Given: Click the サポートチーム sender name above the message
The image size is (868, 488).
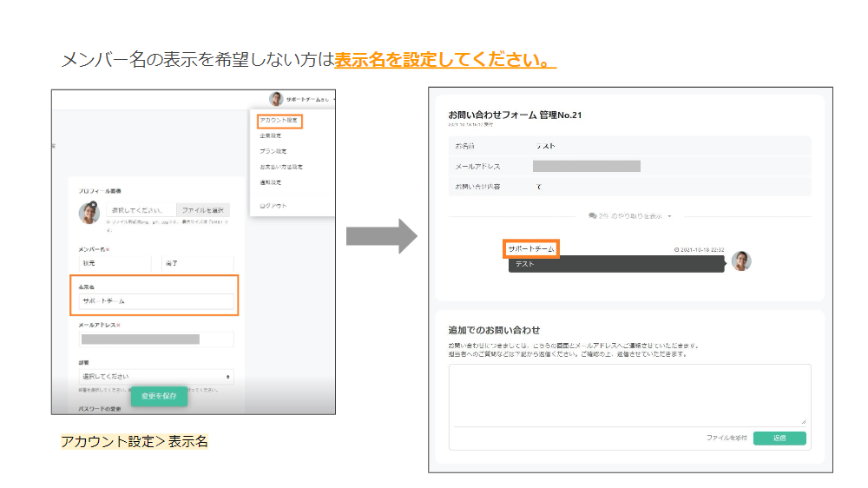Looking at the screenshot, I should 531,249.
